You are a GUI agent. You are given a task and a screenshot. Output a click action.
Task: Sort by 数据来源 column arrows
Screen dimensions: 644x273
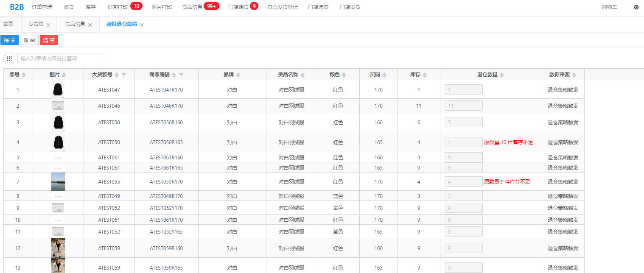pos(574,75)
